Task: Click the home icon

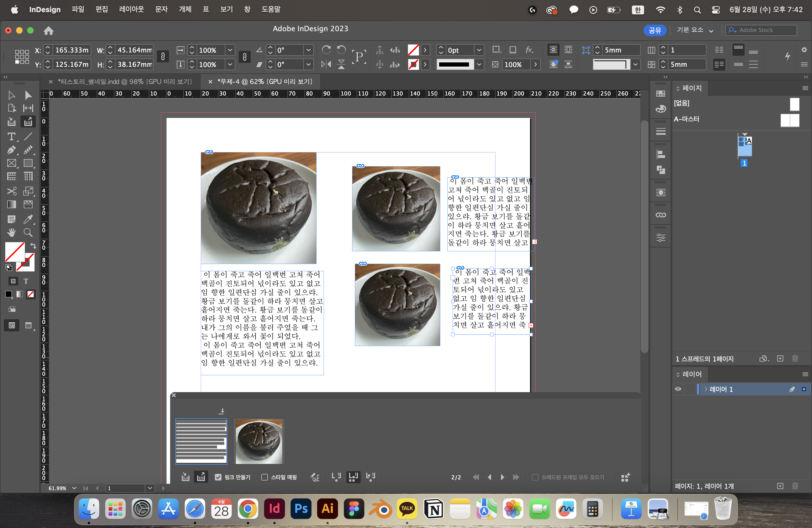Action: pyautogui.click(x=48, y=31)
